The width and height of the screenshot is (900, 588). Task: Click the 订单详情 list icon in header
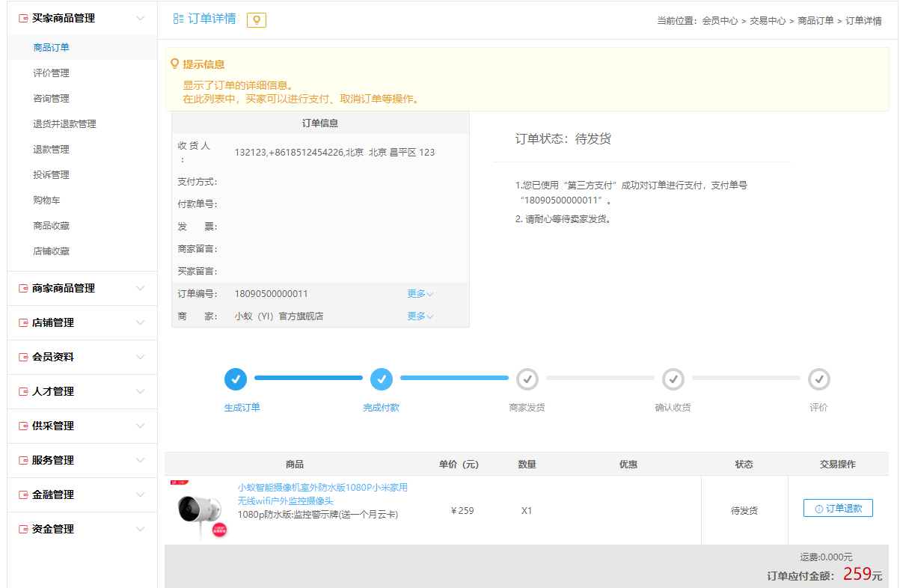coord(178,19)
